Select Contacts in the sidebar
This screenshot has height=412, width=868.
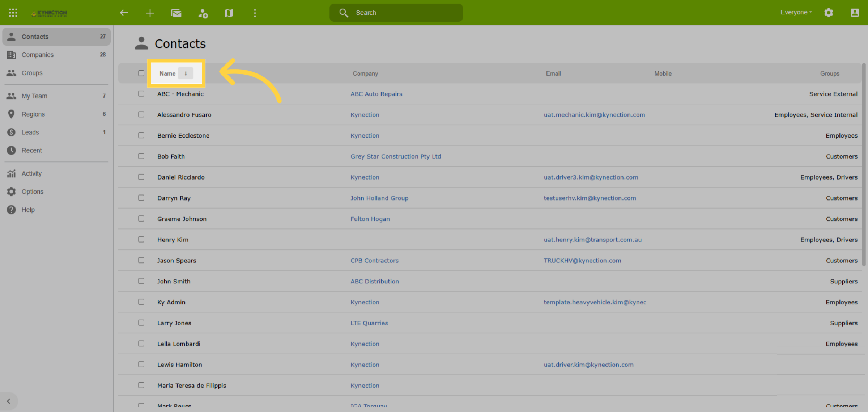tap(56, 37)
